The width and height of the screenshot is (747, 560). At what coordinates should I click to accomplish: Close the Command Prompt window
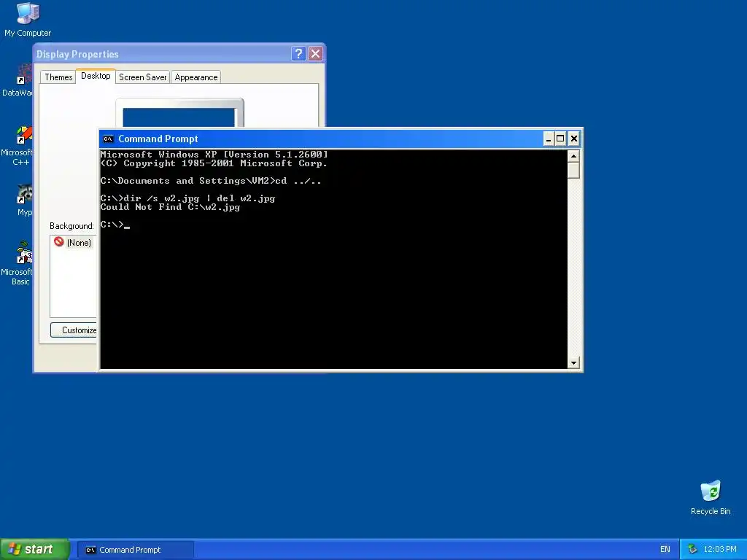pos(573,139)
